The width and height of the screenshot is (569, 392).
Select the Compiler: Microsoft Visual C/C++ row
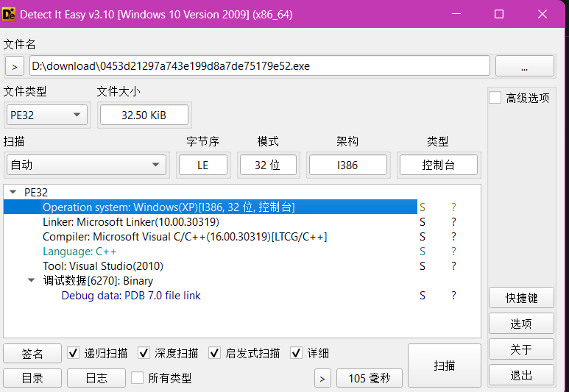(185, 237)
